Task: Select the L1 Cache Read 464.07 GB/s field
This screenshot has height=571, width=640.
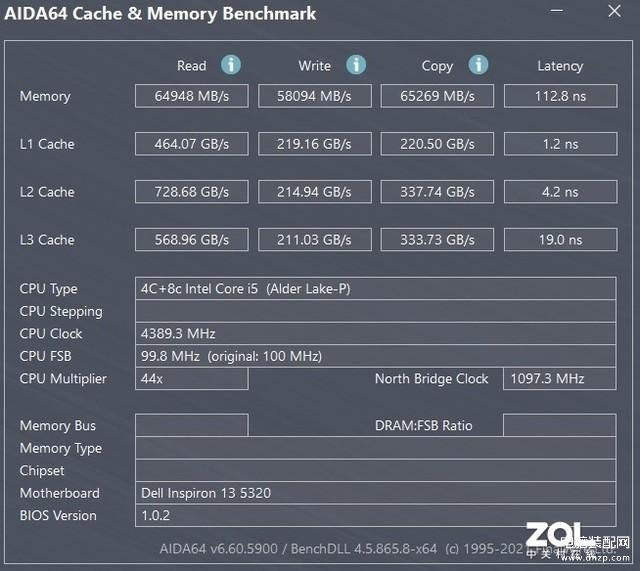Action: 192,144
